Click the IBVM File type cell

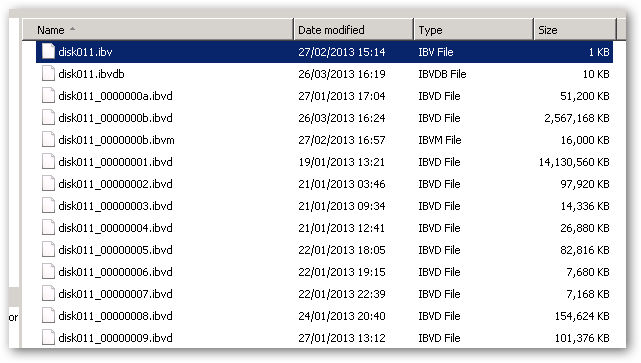(440, 140)
